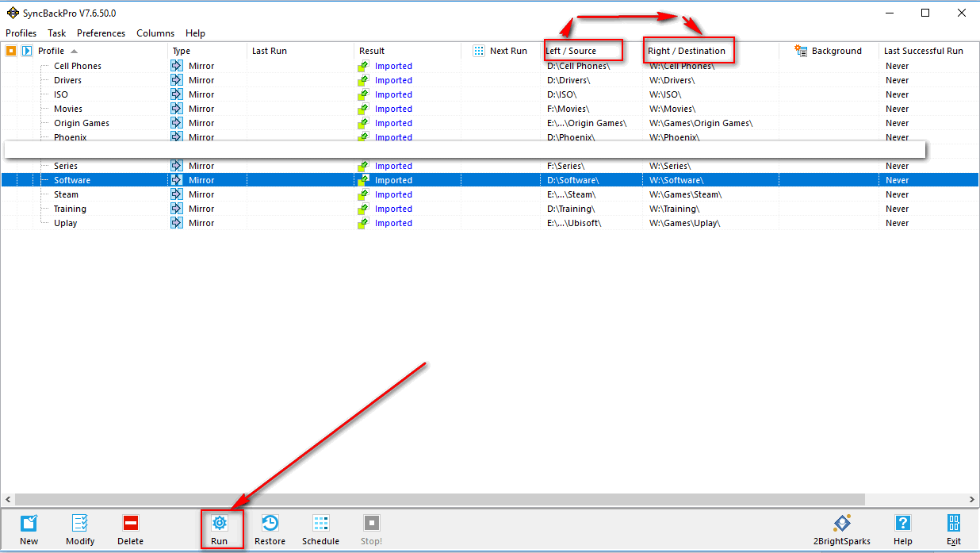The height and width of the screenshot is (553, 980).
Task: Click Imported result icon in Series row
Action: click(x=363, y=166)
